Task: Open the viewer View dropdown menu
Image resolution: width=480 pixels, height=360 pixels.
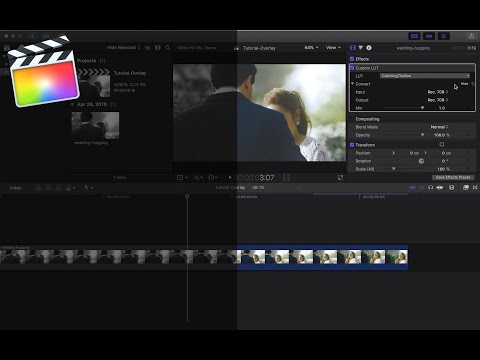Action: [333, 48]
